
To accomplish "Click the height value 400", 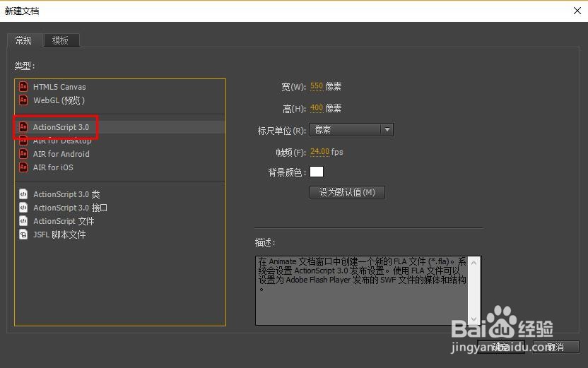I will [x=317, y=108].
